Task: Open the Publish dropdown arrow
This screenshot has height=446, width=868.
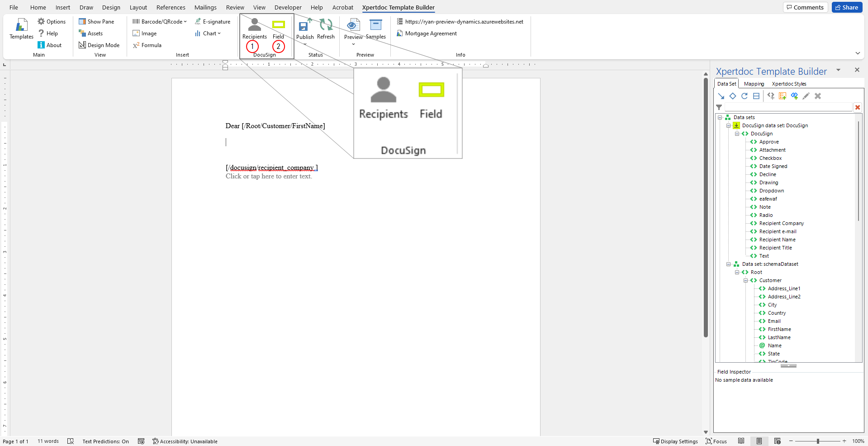Action: (305, 44)
